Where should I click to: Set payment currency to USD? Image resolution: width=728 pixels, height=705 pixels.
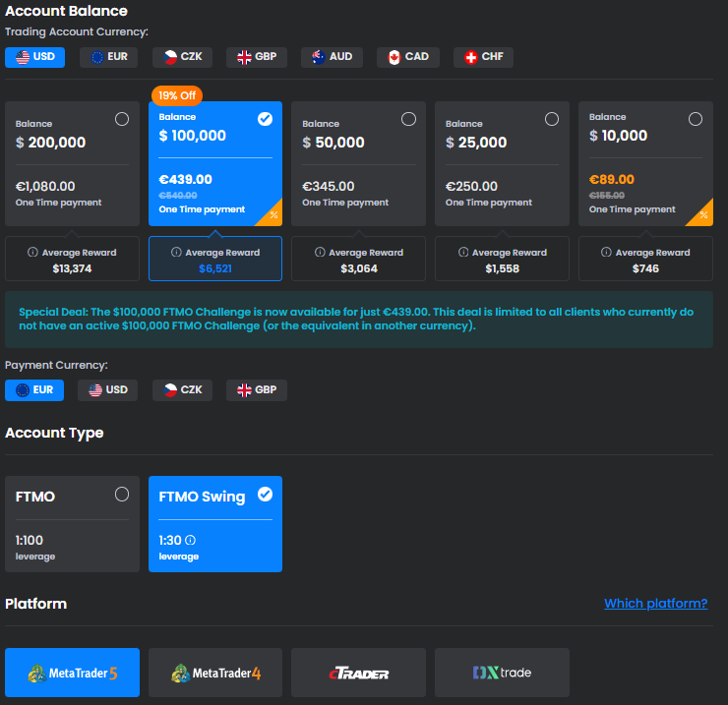[107, 390]
